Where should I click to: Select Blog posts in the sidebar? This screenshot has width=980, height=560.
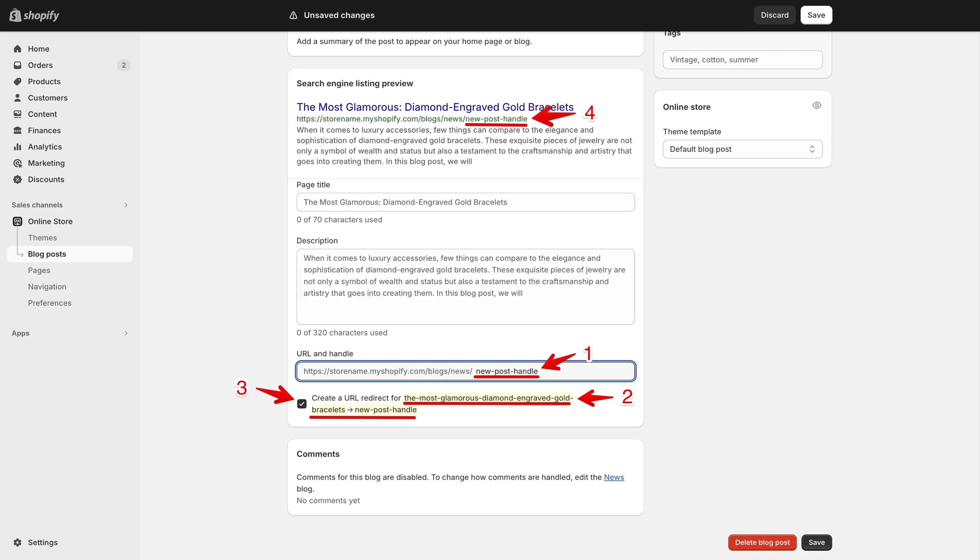[x=70, y=254]
